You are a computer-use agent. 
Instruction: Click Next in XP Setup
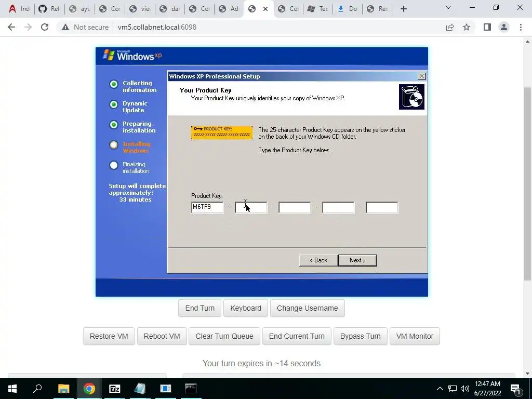pos(357,260)
